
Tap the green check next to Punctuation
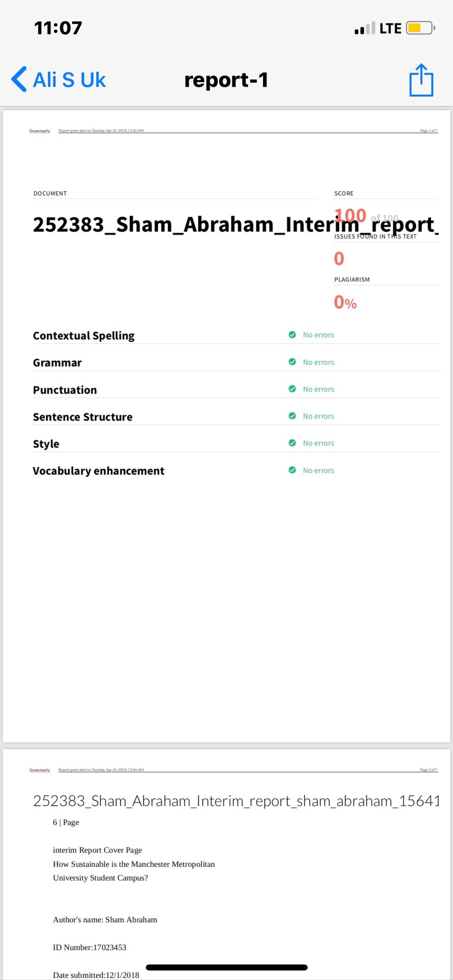tap(292, 389)
